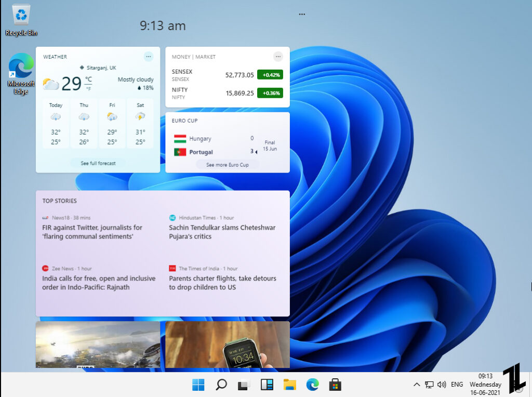Screen dimensions: 532x397
Task: Open Thu forecast column
Action: [x=84, y=124]
